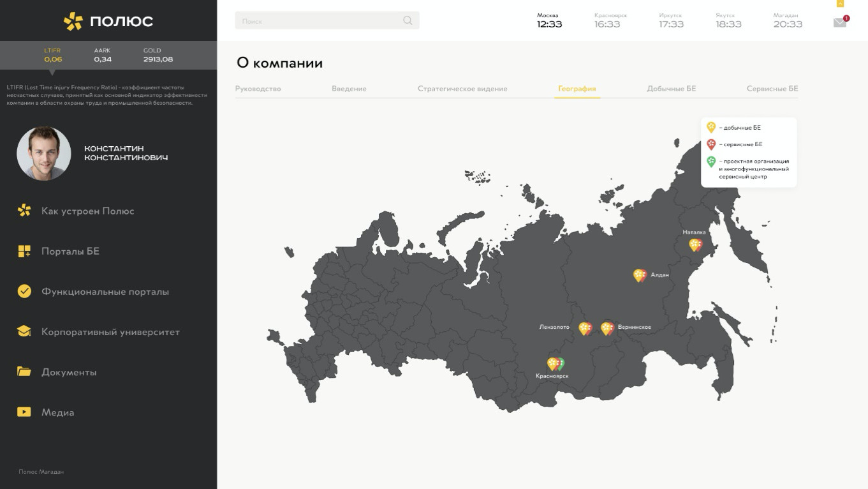The image size is (868, 489).
Task: Click the О компании page heading
Action: pos(279,63)
